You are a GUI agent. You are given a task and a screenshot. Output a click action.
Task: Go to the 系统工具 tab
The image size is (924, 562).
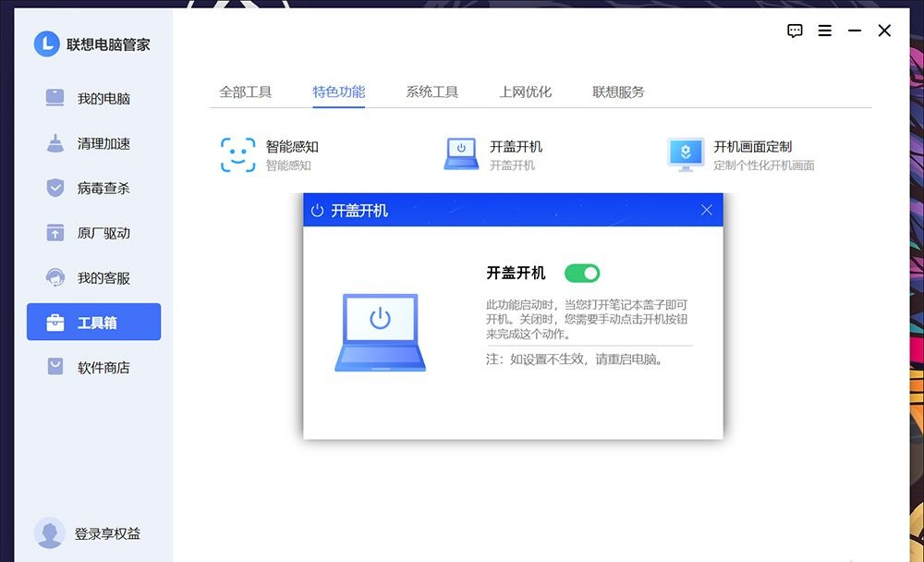(x=432, y=92)
